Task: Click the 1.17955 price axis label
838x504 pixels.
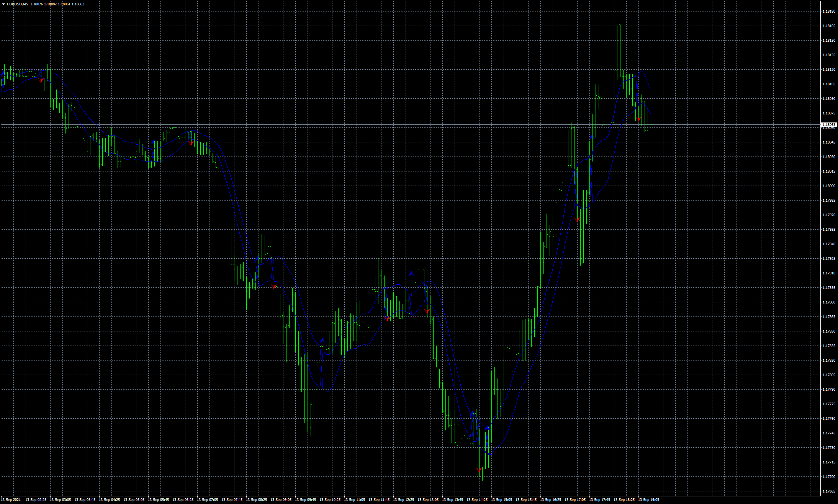Action: pos(829,230)
